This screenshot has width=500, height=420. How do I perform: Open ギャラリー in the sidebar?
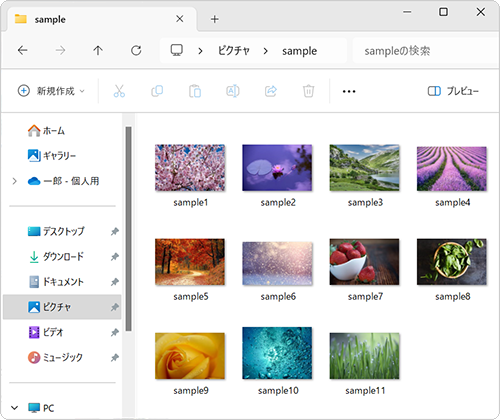52,155
